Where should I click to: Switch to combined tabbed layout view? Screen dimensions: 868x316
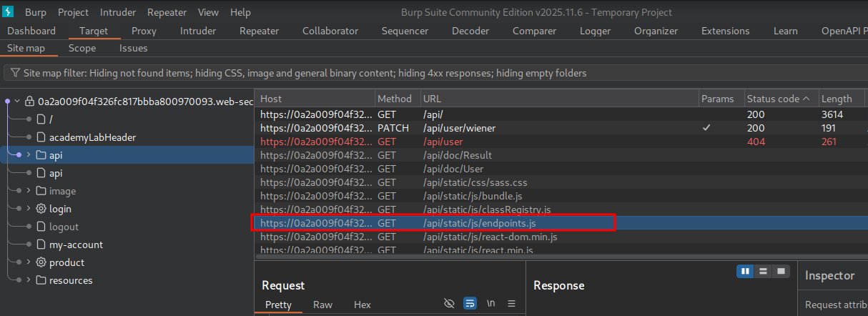click(780, 272)
